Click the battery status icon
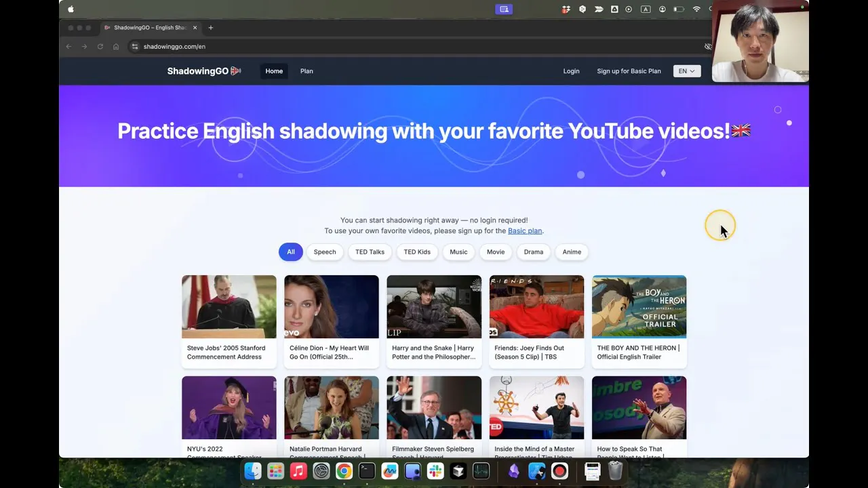The height and width of the screenshot is (488, 868). 679,9
